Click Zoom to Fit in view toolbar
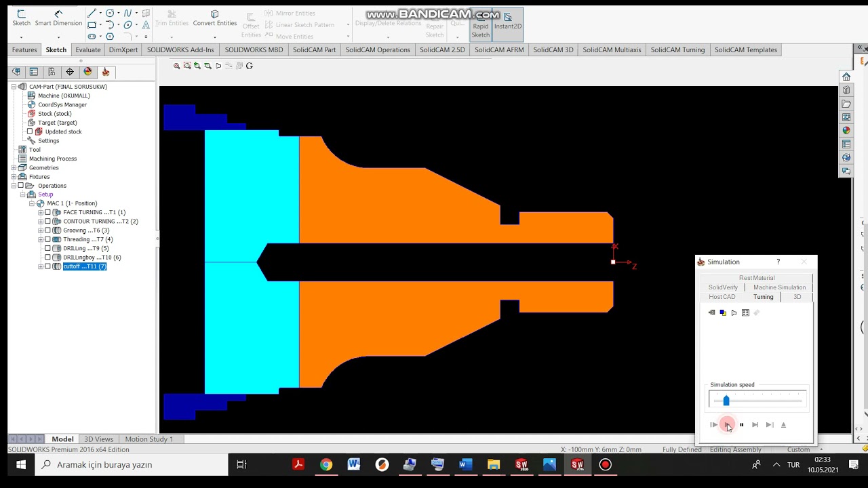868x488 pixels. click(176, 66)
